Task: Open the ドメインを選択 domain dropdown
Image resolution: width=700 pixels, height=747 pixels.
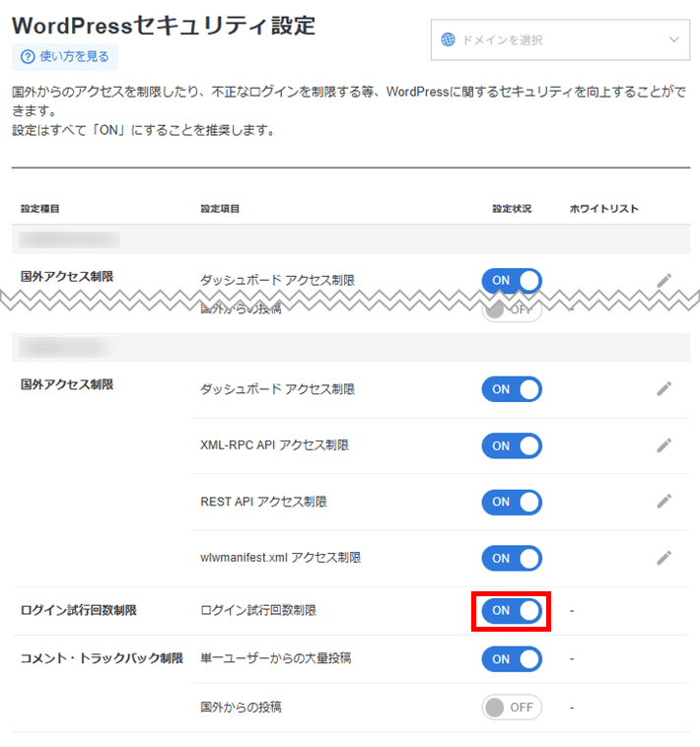Action: coord(560,40)
